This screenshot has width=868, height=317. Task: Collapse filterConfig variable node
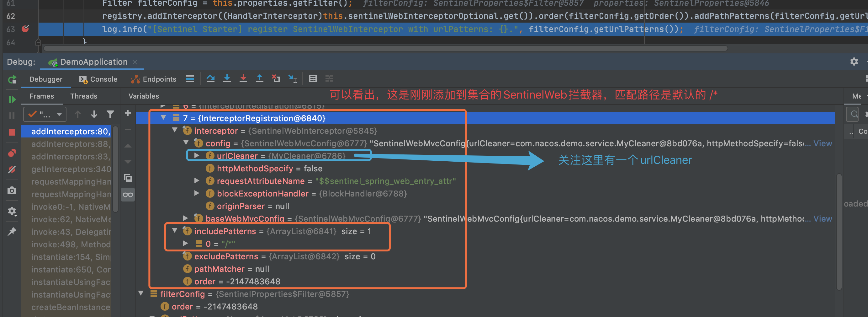[141, 293]
